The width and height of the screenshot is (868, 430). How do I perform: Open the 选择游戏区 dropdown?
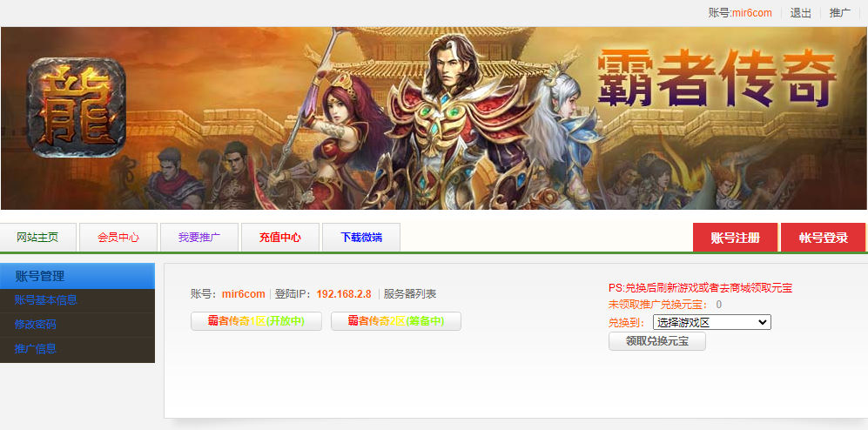(x=712, y=322)
